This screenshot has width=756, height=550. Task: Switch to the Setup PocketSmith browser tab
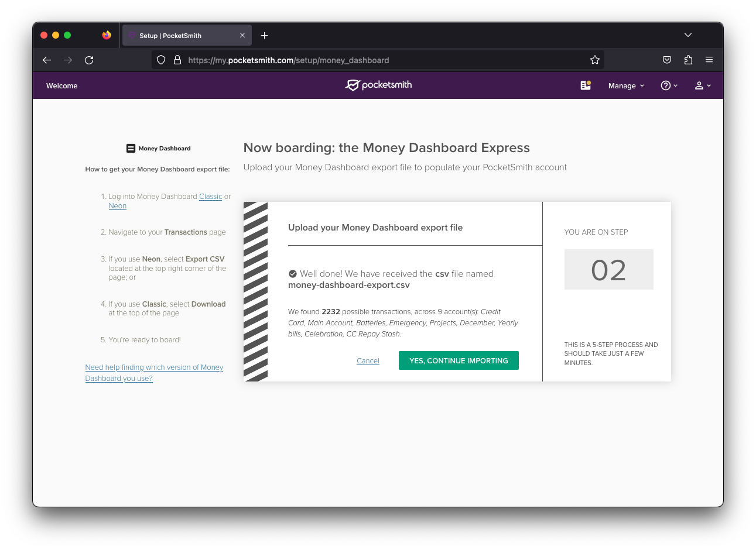[176, 35]
